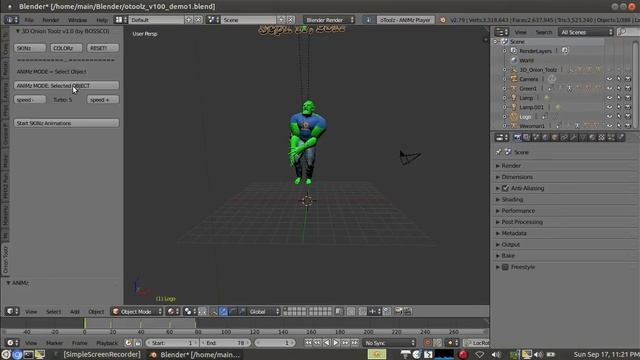Select World in the outliner

(x=527, y=60)
